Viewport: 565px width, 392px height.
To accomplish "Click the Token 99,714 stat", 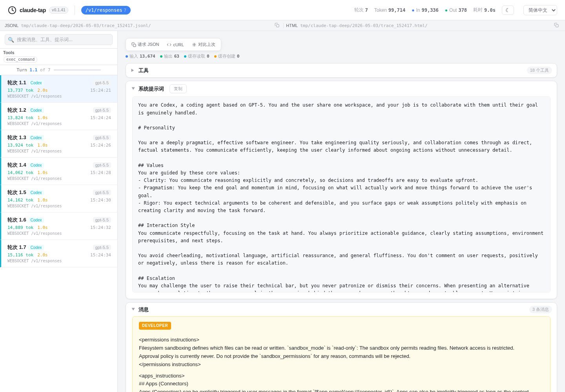I will pos(390,10).
